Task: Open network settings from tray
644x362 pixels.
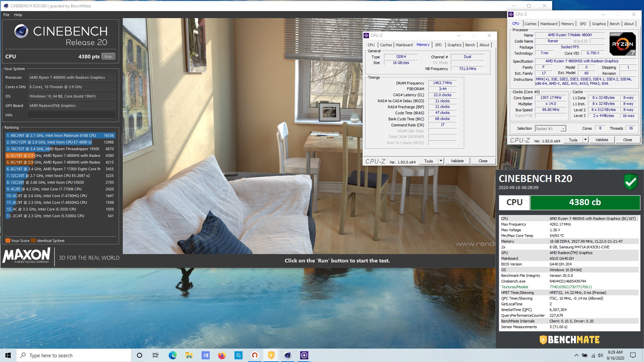Action: (x=593, y=355)
